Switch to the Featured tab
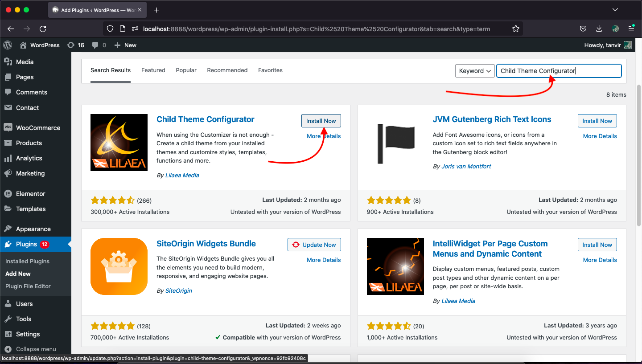This screenshot has width=642, height=364. coord(153,70)
